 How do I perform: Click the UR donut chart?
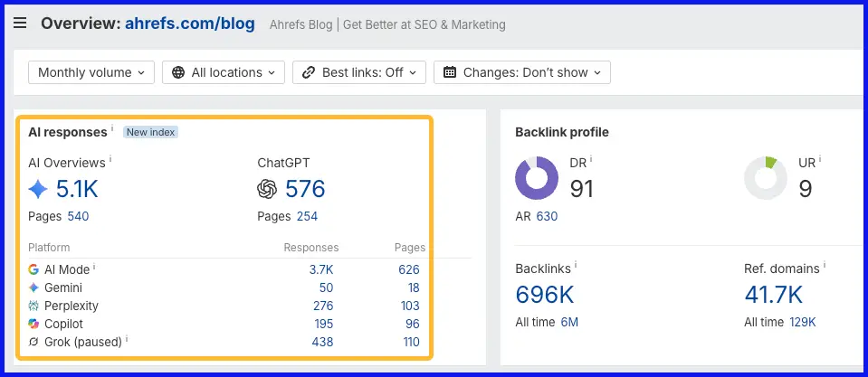coord(766,178)
